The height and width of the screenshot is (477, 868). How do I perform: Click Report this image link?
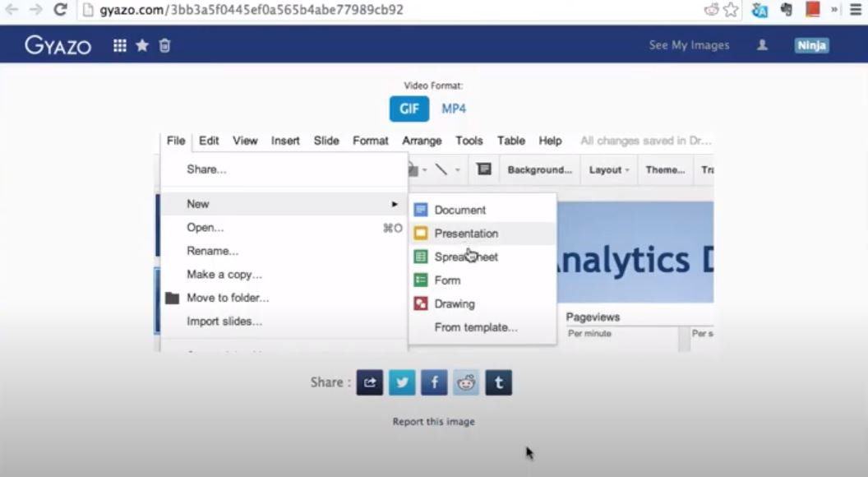pos(433,422)
